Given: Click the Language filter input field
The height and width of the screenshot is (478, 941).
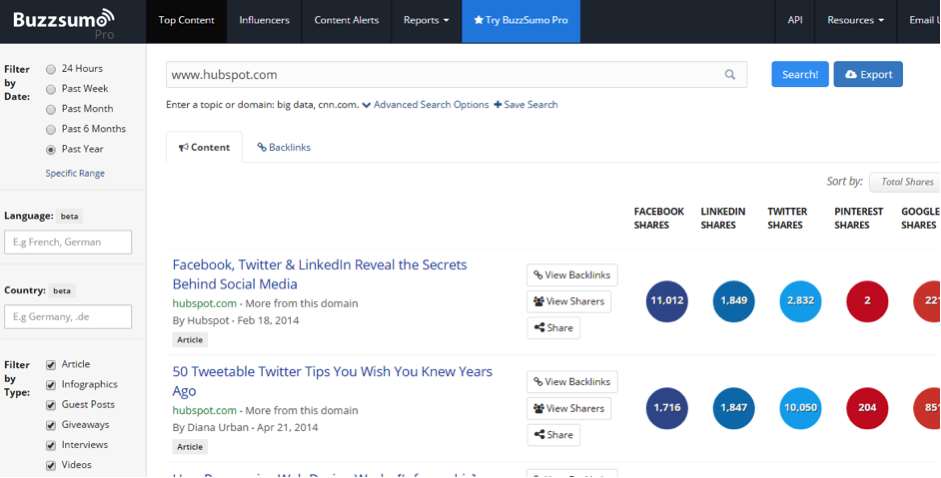Looking at the screenshot, I should coord(68,242).
